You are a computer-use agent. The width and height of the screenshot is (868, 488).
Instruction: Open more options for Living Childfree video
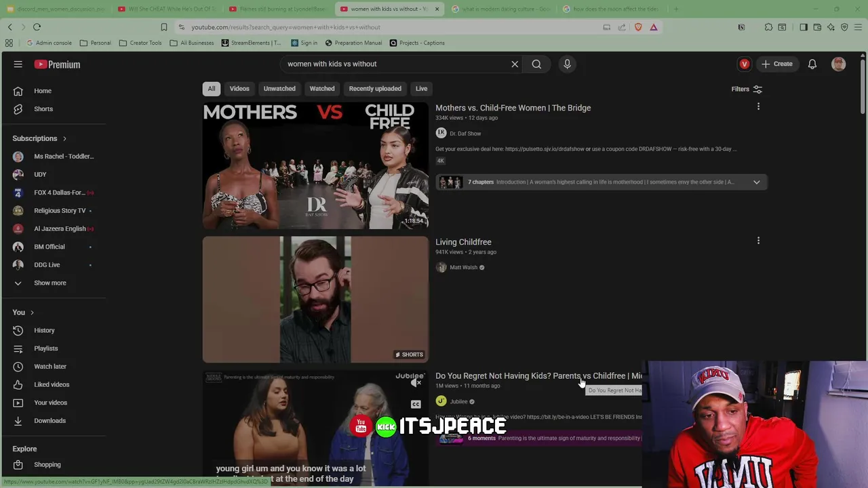click(x=758, y=241)
